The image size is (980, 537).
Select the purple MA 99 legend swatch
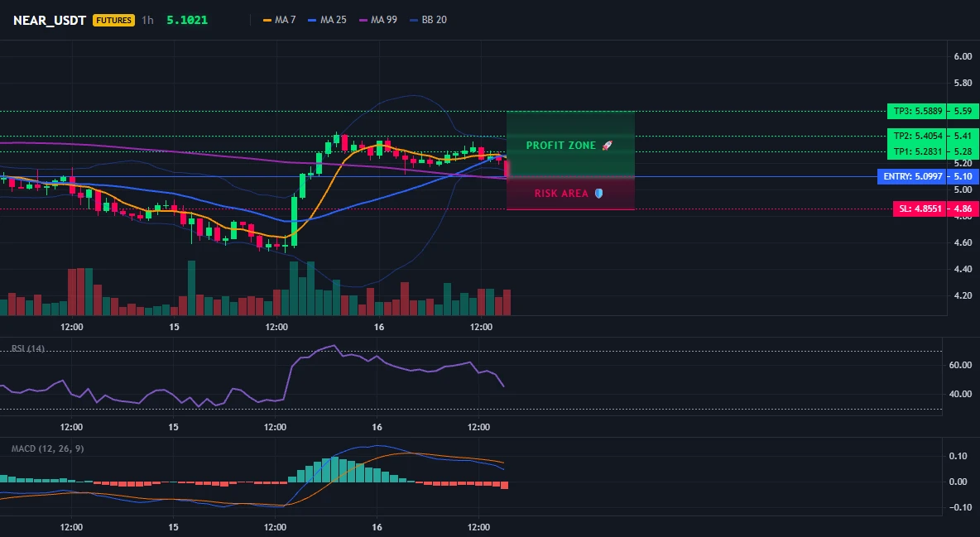coord(363,20)
